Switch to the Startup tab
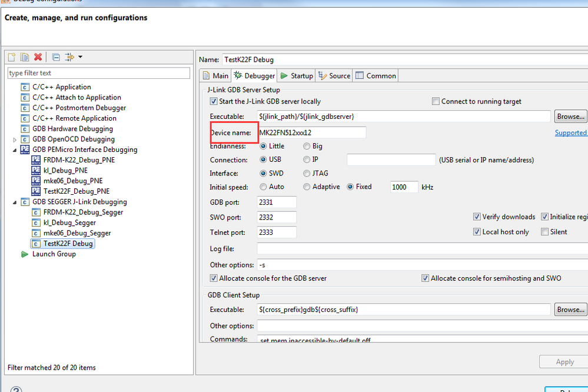Screen dimensions: 588x392 pyautogui.click(x=297, y=76)
